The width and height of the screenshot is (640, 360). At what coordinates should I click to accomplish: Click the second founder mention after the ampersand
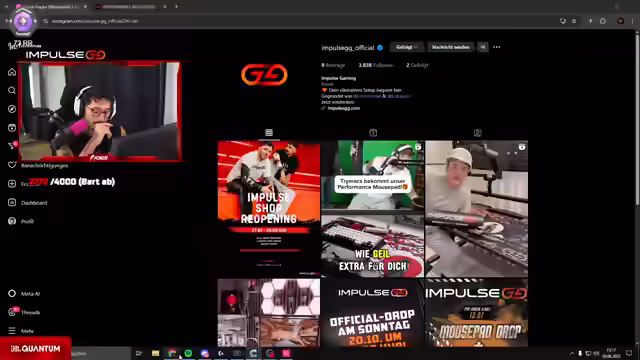[x=399, y=96]
